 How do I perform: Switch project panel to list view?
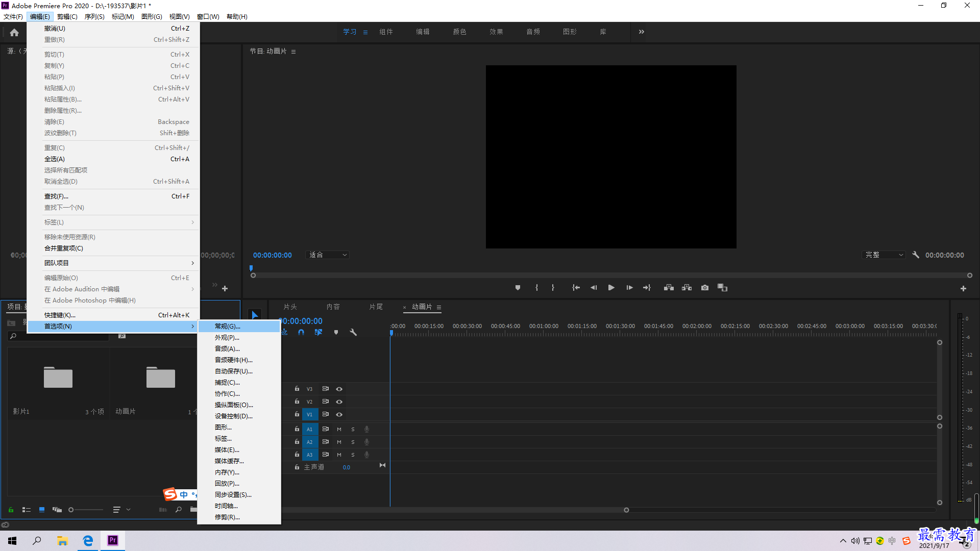27,510
